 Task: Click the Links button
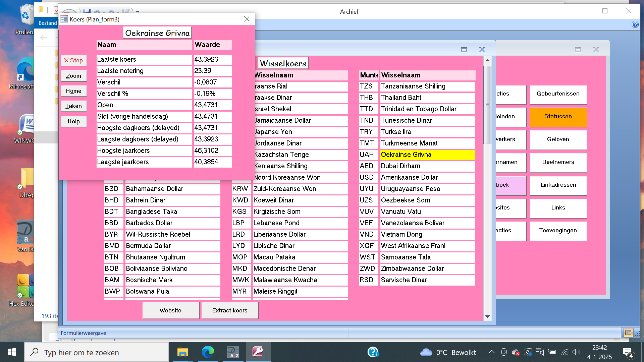(558, 208)
